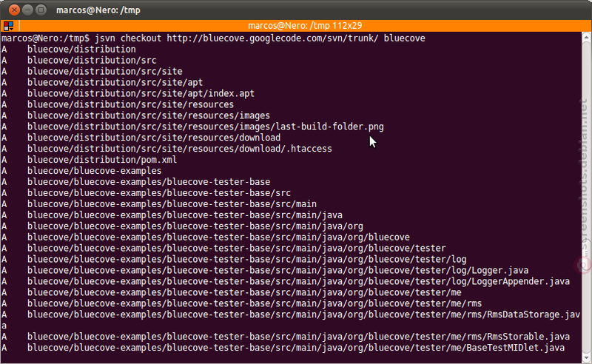The height and width of the screenshot is (364, 592).
Task: Click the 'jsvn checkout' command line
Action: click(213, 38)
